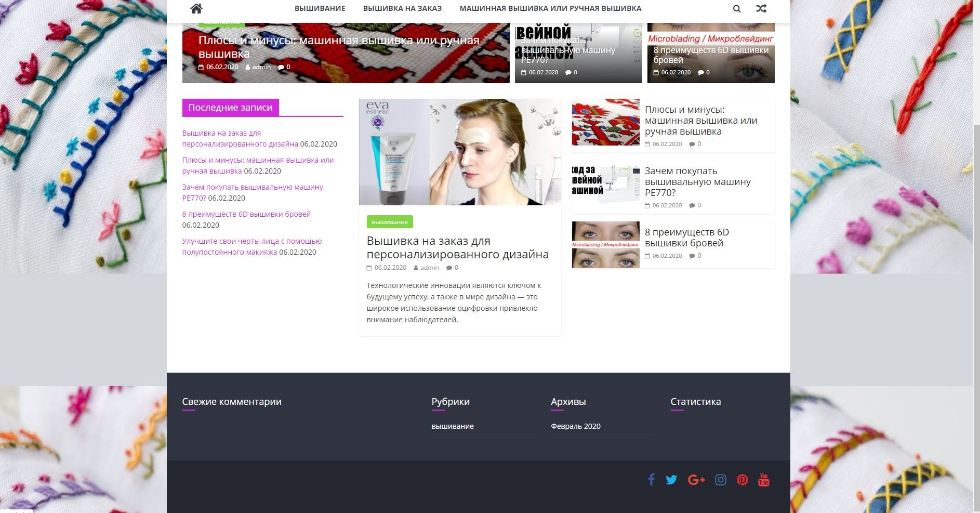
Task: Click date 06.02.2020 under main article title
Action: [390, 268]
